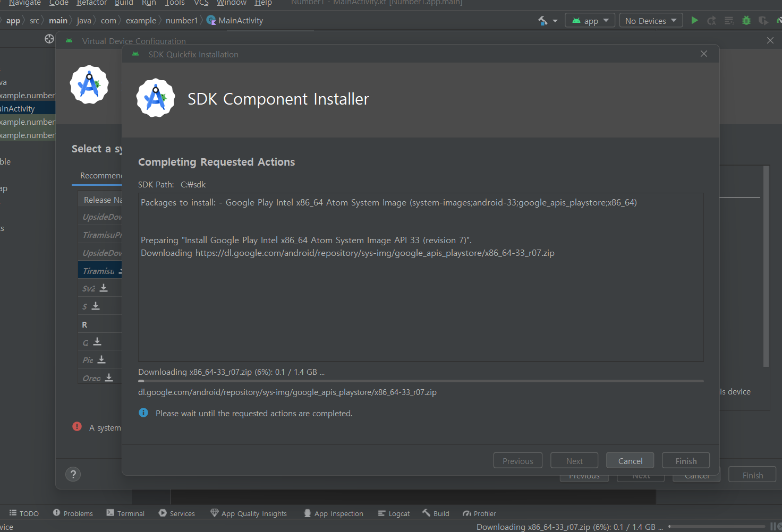
Task: Click disabled Next in SDK Component Installer
Action: [x=574, y=461]
